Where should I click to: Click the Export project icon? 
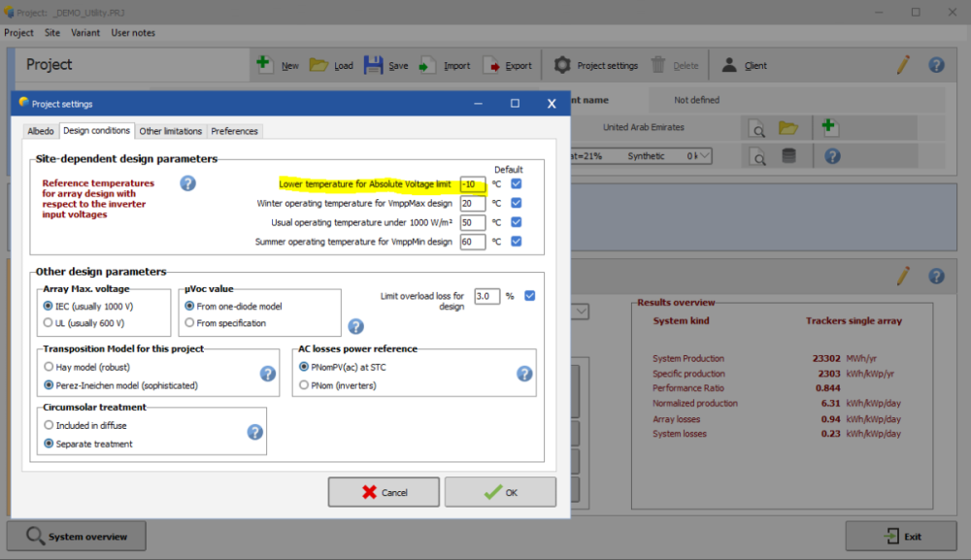pyautogui.click(x=492, y=65)
